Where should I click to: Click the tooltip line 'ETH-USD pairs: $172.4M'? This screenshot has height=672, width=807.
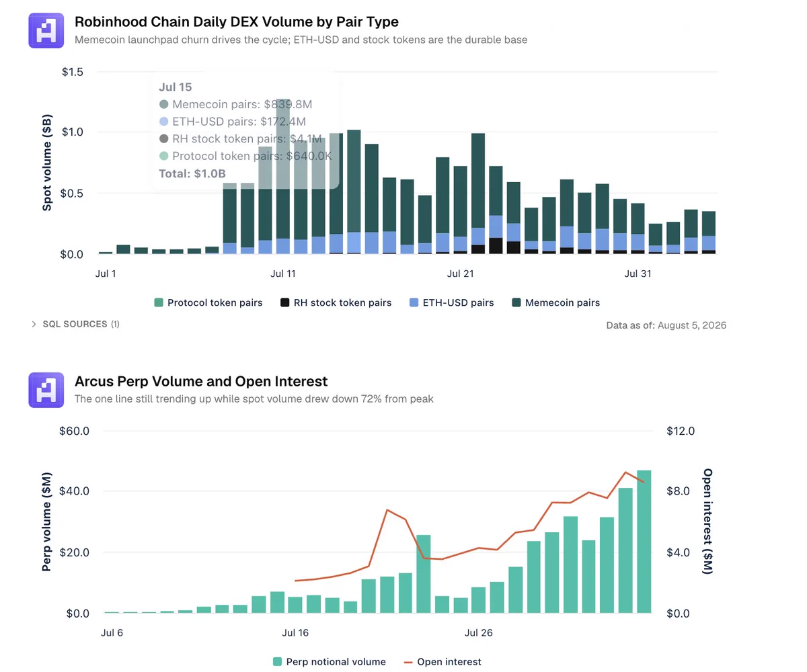click(x=233, y=122)
